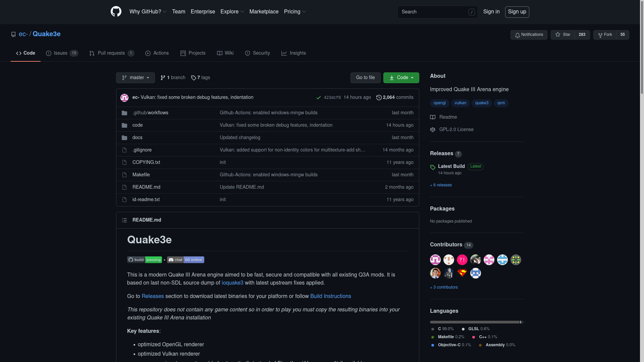Star the Quake3e repository
The width and height of the screenshot is (644, 362).
tap(562, 35)
